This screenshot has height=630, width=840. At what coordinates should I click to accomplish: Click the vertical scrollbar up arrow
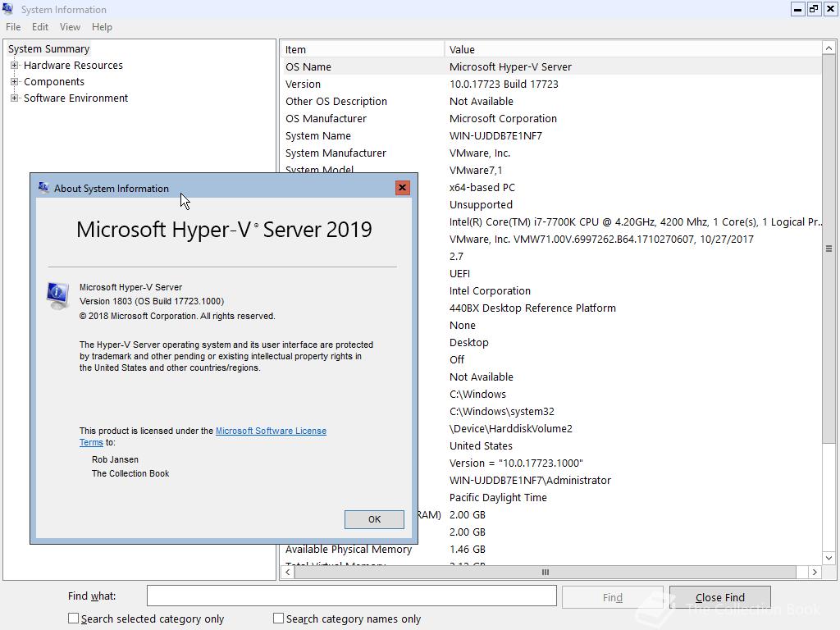tap(829, 48)
